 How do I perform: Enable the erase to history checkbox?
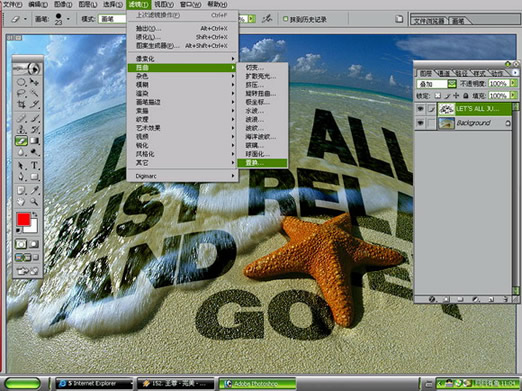click(x=285, y=19)
